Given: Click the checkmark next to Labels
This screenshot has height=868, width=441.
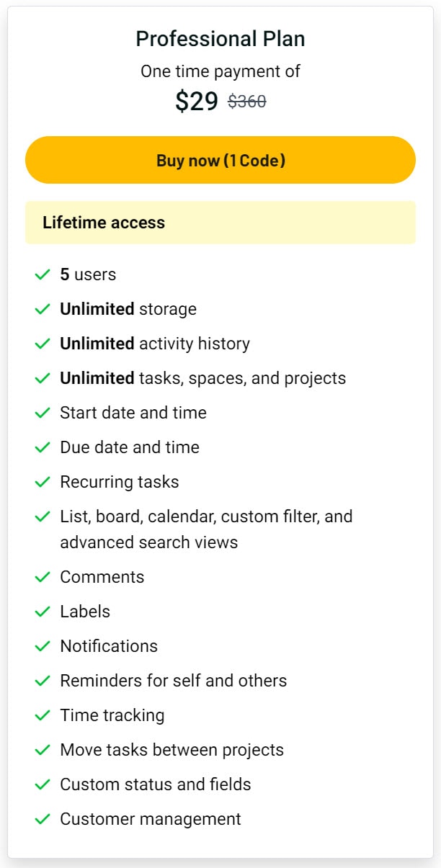Looking at the screenshot, I should [43, 612].
